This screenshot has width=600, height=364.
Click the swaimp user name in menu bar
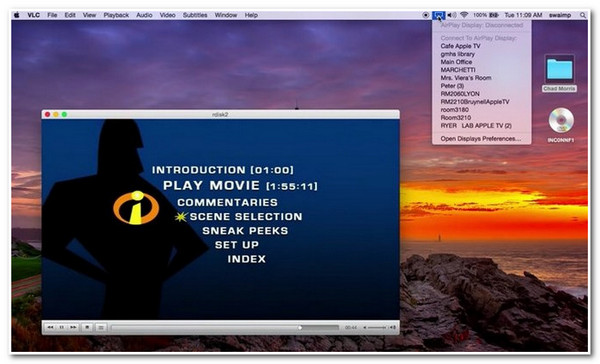(x=560, y=15)
